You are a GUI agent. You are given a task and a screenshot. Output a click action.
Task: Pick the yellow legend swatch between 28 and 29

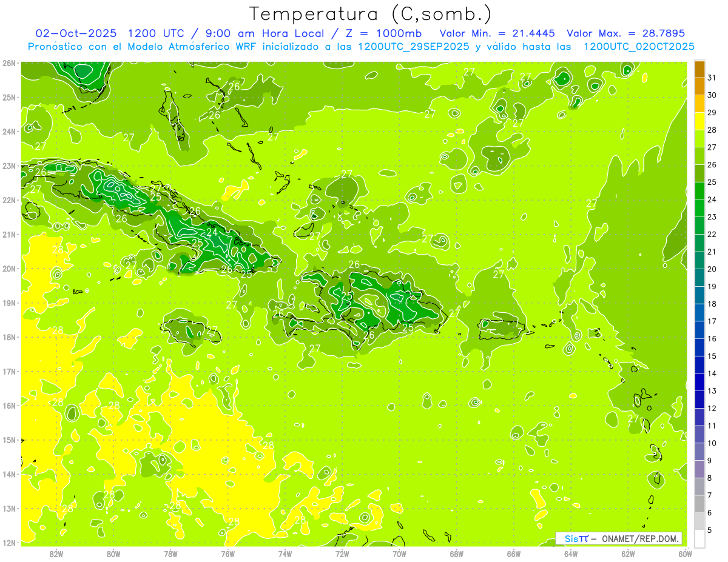[x=699, y=121]
